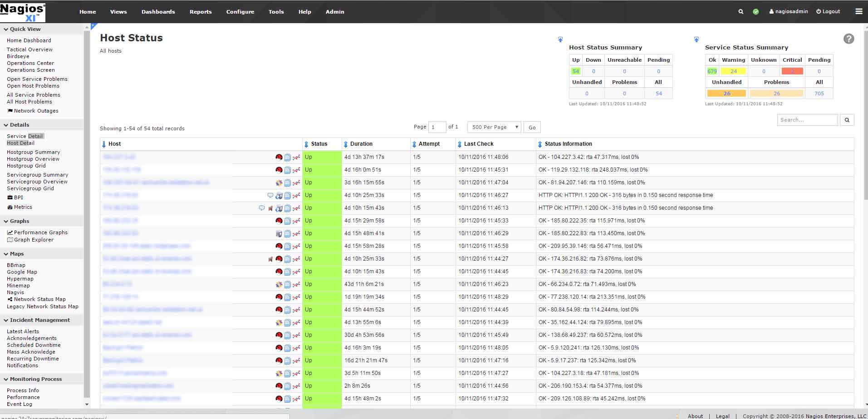This screenshot has height=419, width=868.
Task: Click the magnifier search icon in top bar
Action: [740, 12]
